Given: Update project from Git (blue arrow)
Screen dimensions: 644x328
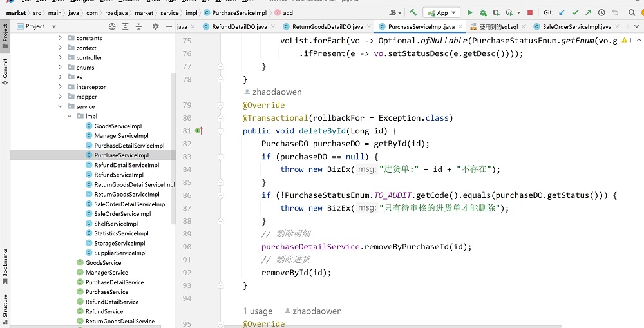Looking at the screenshot, I should coord(562,13).
